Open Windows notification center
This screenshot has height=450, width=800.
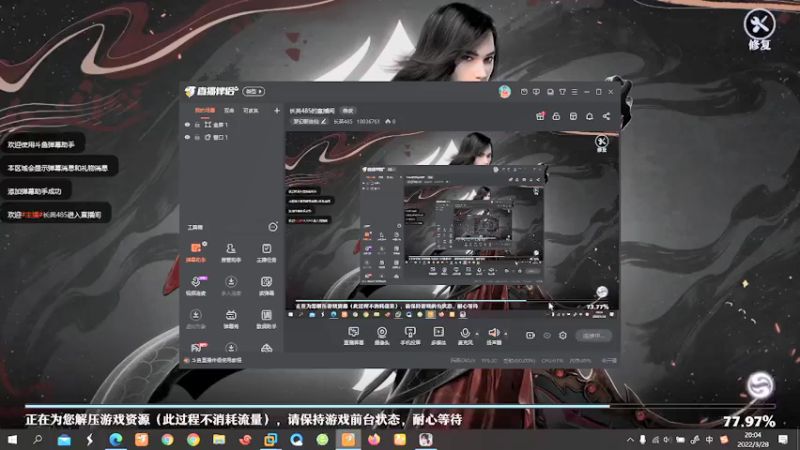click(x=783, y=439)
